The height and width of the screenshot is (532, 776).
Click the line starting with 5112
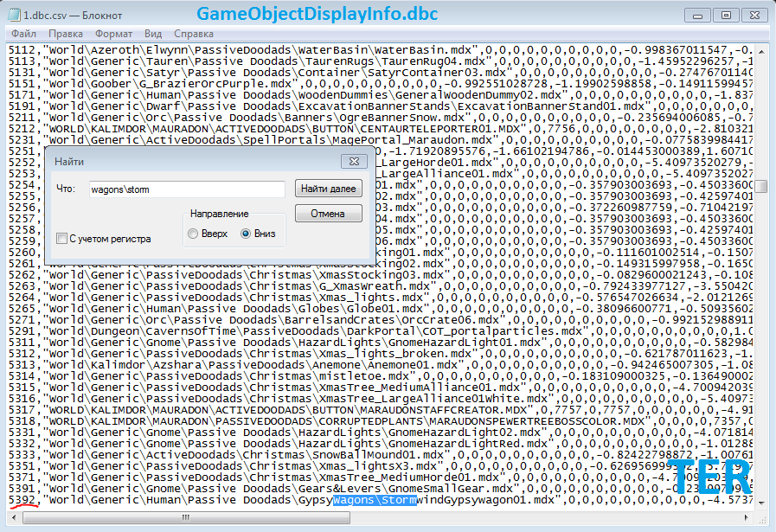point(380,50)
